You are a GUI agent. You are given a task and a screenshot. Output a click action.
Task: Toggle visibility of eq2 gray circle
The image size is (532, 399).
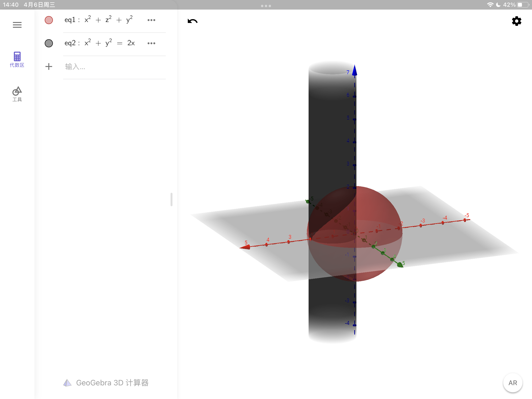(x=49, y=43)
